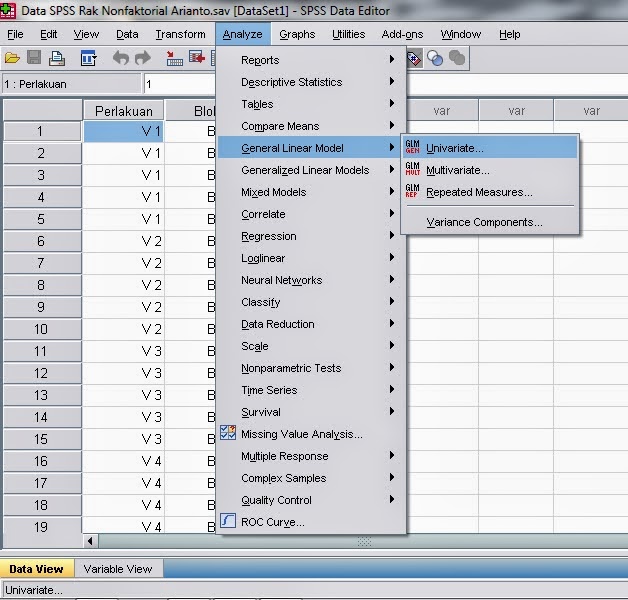The image size is (628, 600).
Task: Click the cell value input field showing 1
Action: pyautogui.click(x=180, y=84)
